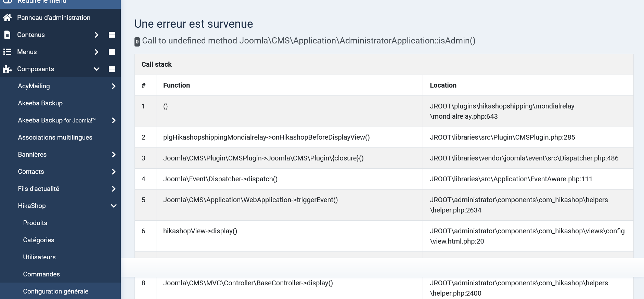Expand the Bannières submenu arrow
This screenshot has height=299, width=644.
114,155
